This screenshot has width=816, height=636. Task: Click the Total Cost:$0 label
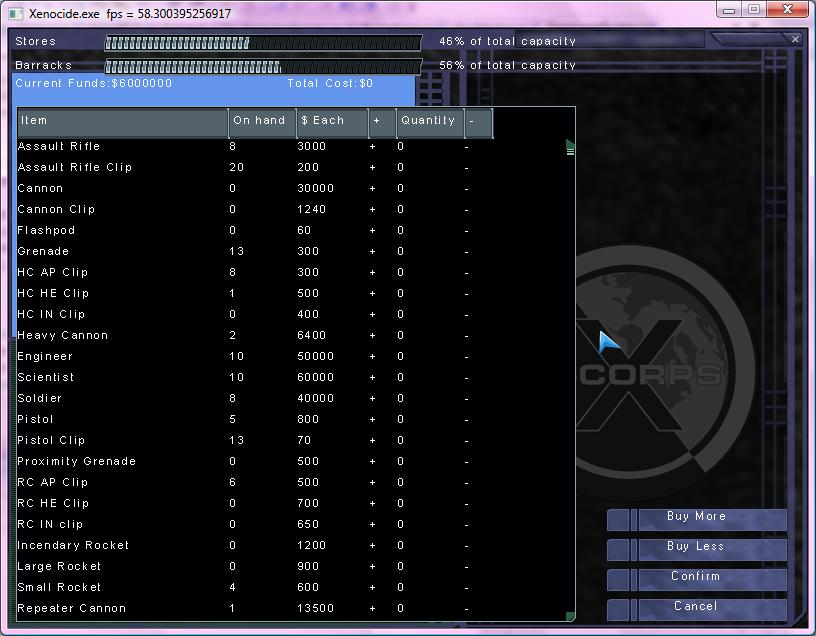[x=330, y=83]
